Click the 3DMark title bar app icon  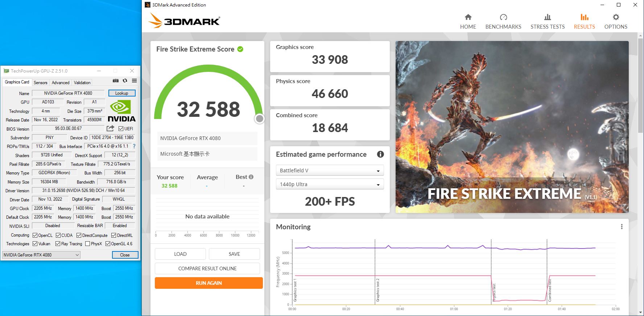coord(147,5)
